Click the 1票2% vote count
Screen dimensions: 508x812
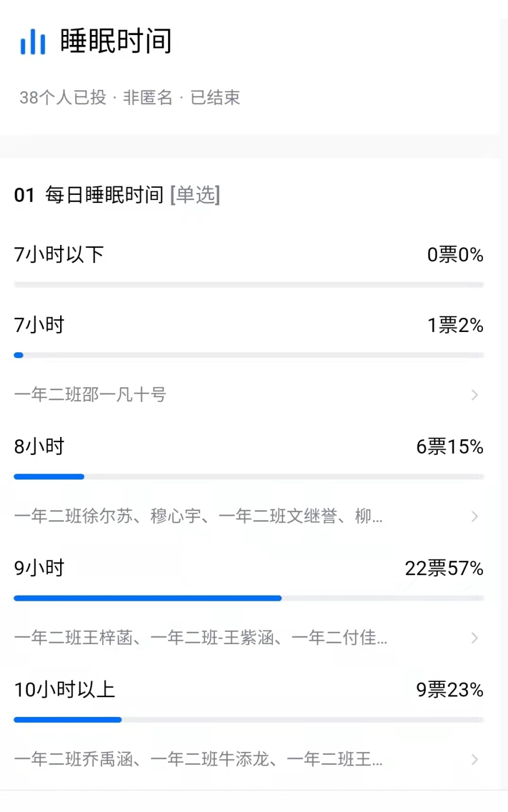455,325
